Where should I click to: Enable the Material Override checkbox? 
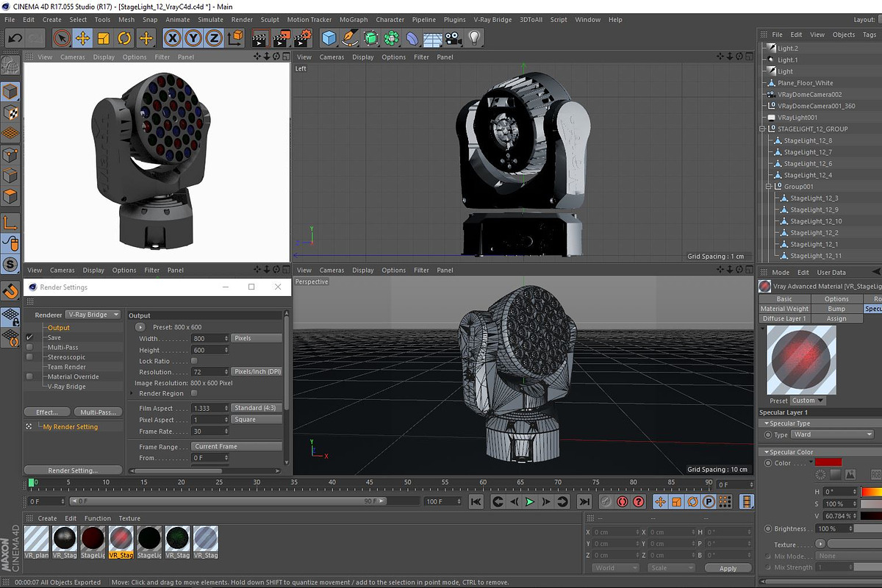29,376
